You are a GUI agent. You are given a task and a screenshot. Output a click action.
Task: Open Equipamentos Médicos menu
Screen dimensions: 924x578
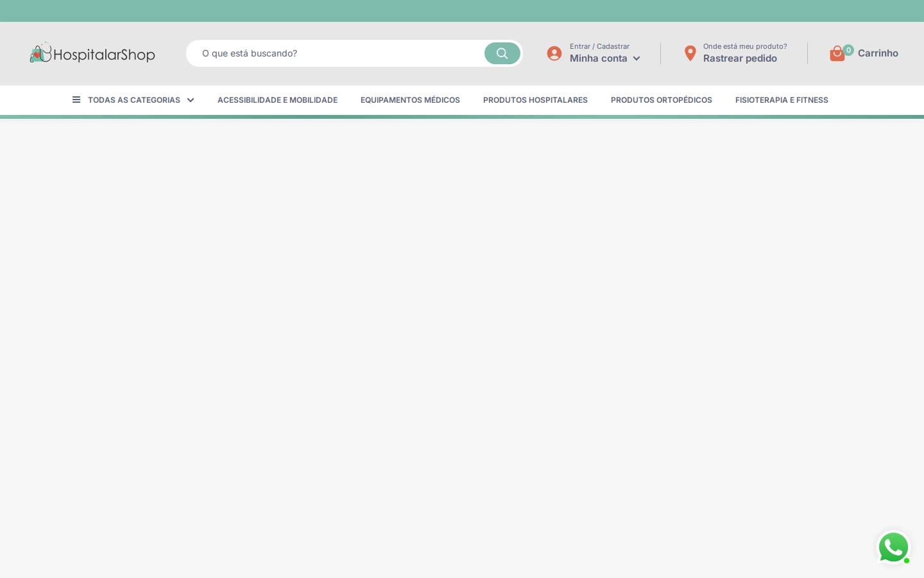click(410, 100)
